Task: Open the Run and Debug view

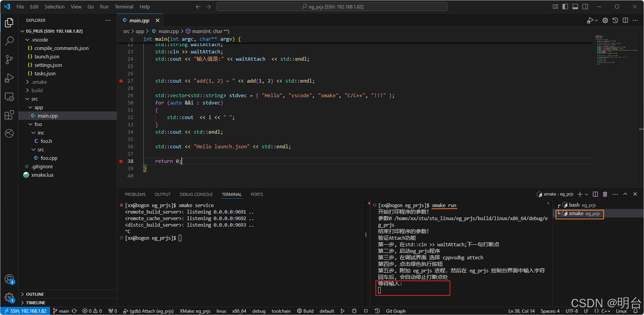Action: pyautogui.click(x=9, y=78)
